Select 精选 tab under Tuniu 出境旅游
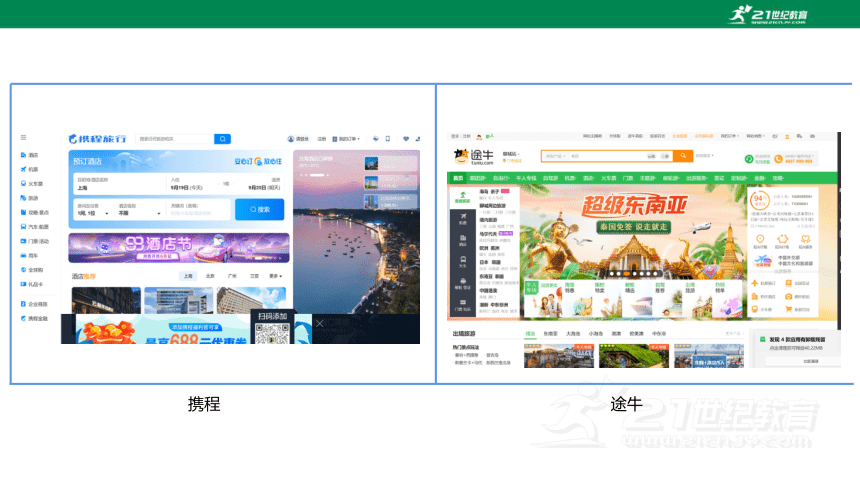 pos(530,334)
